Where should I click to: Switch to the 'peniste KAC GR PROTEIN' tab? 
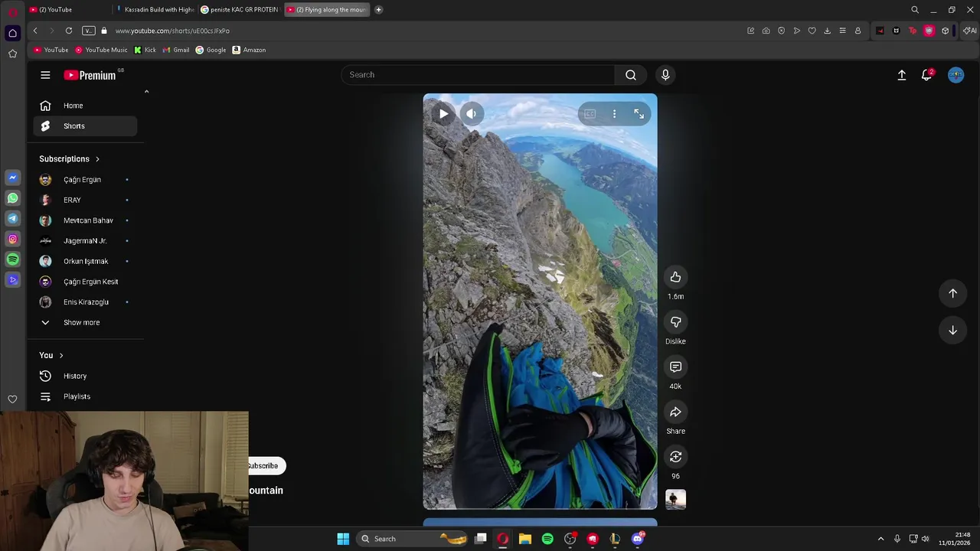coord(240,9)
